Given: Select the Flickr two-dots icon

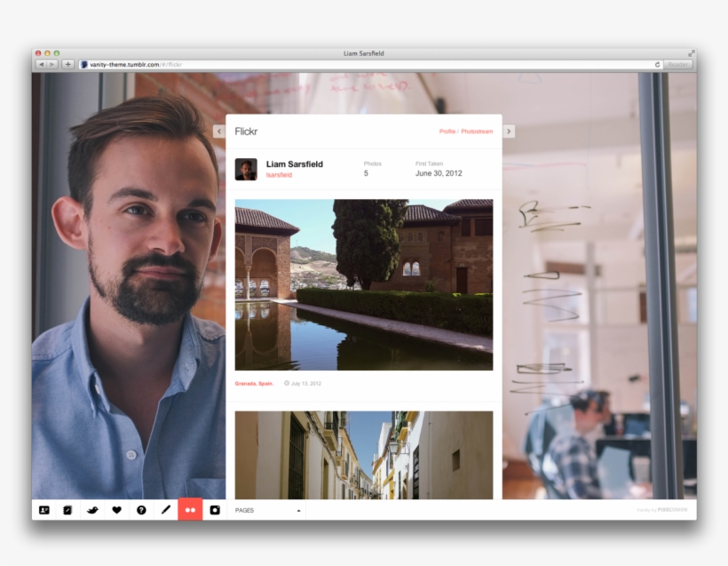Looking at the screenshot, I should [190, 510].
